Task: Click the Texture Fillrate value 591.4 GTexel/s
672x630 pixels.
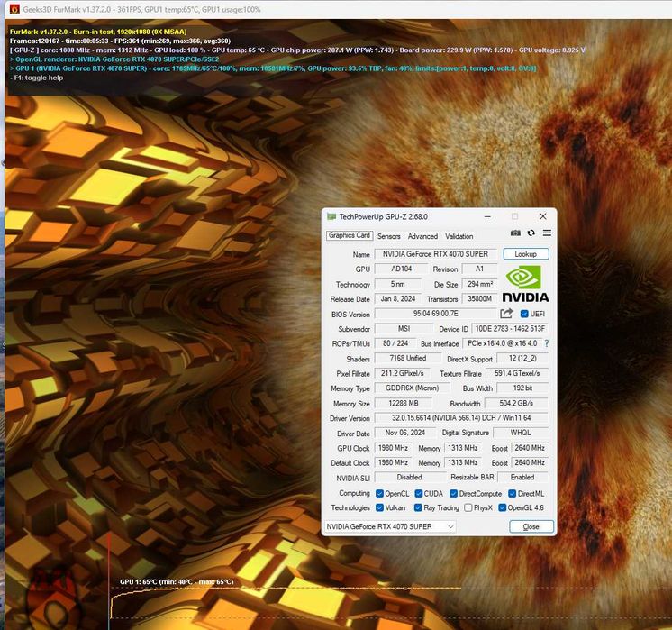Action: 517,373
